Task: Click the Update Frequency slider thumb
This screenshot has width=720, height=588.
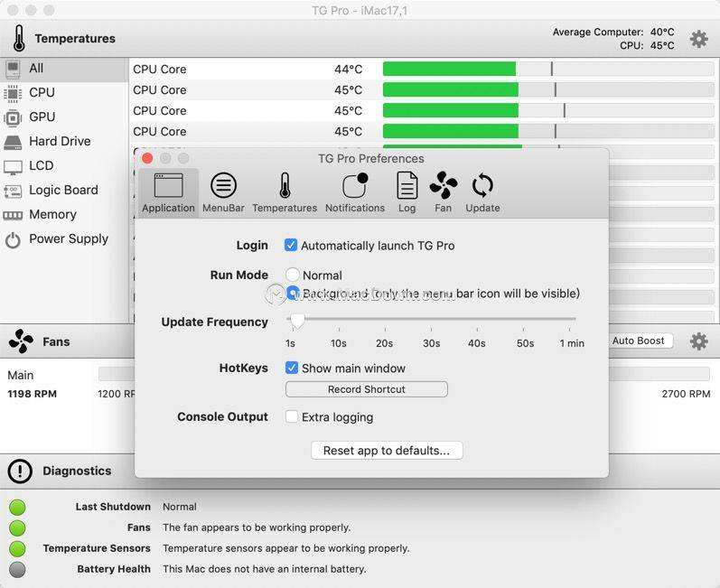Action: (x=297, y=321)
